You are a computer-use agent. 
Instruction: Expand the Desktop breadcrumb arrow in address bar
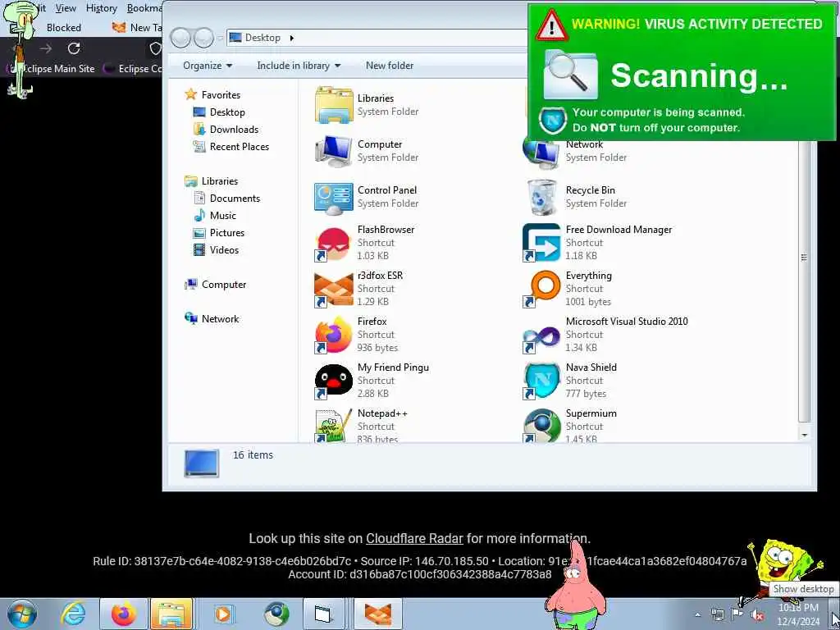(291, 38)
